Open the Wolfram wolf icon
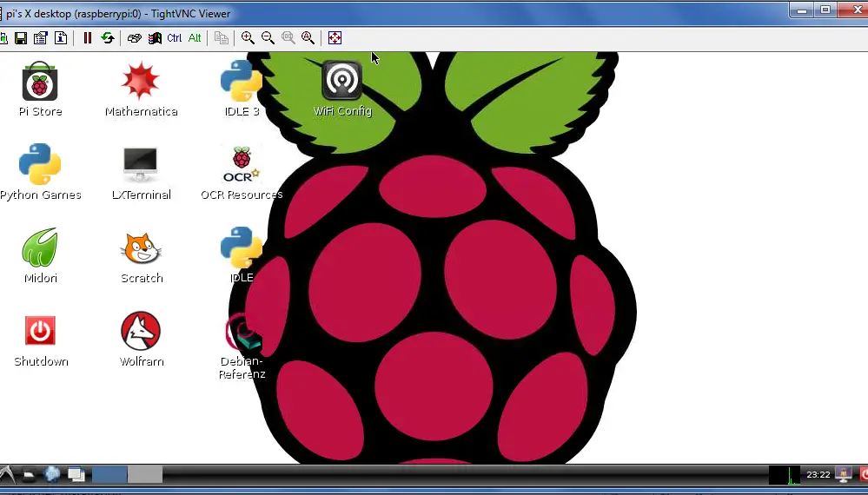The height and width of the screenshot is (495, 868). [141, 331]
